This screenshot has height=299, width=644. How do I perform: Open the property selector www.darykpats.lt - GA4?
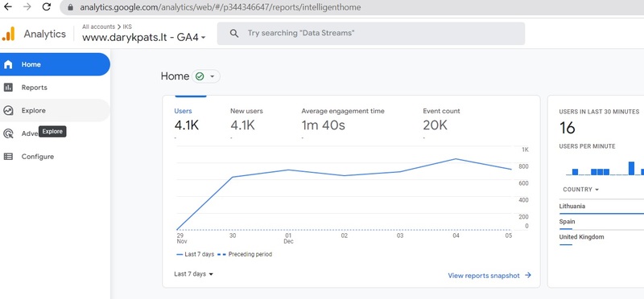pyautogui.click(x=144, y=37)
